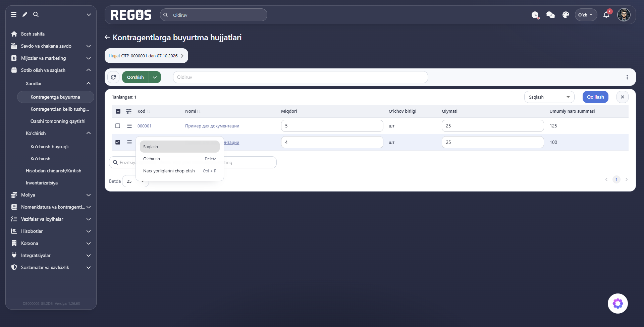The width and height of the screenshot is (644, 327).
Task: Choose Saqlash in the context menu
Action: pyautogui.click(x=180, y=147)
